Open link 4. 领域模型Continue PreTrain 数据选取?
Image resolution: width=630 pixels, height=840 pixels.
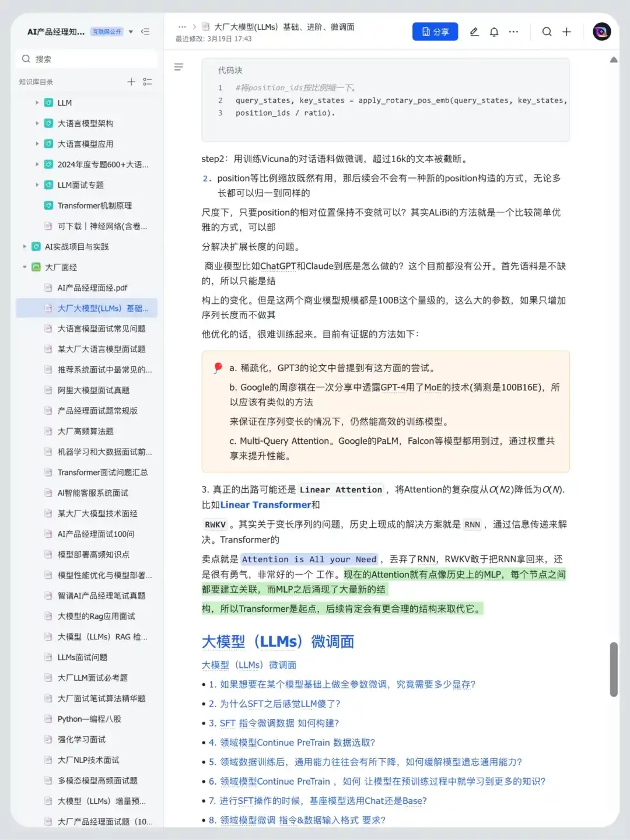point(292,743)
